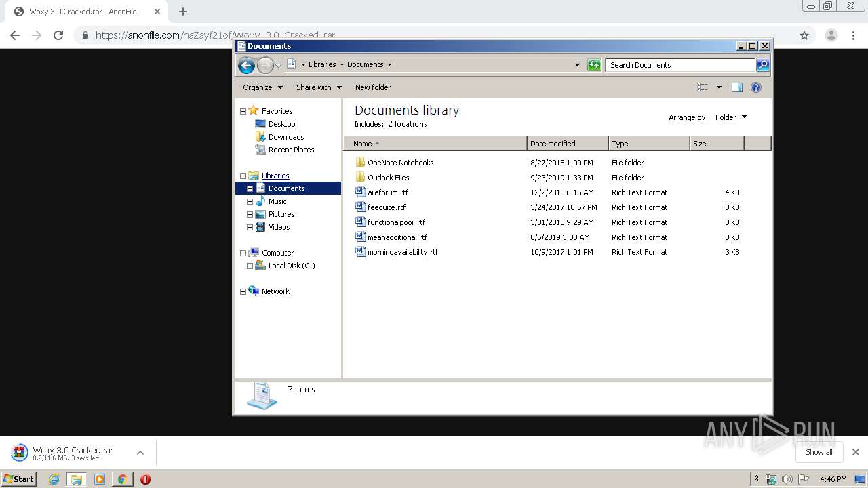This screenshot has height=488, width=868.
Task: Expand the Pictures library node
Action: (250, 214)
